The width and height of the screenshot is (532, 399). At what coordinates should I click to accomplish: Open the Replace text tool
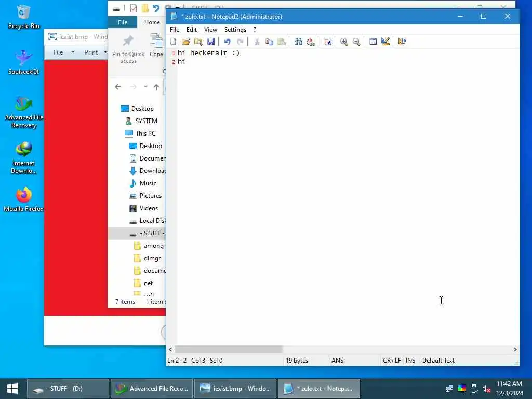[311, 42]
